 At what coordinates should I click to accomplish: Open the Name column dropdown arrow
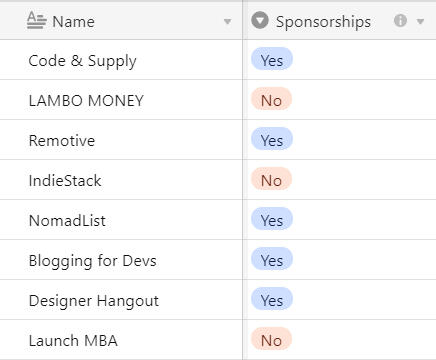tap(227, 22)
